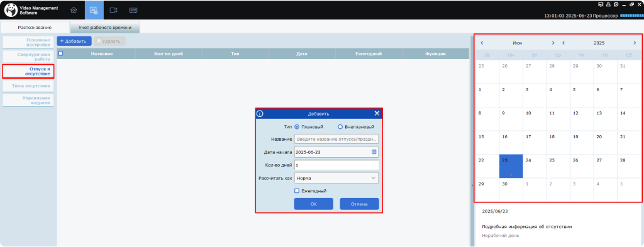644x247 pixels.
Task: Open Типы отсутствия in the sidebar
Action: pyautogui.click(x=28, y=85)
